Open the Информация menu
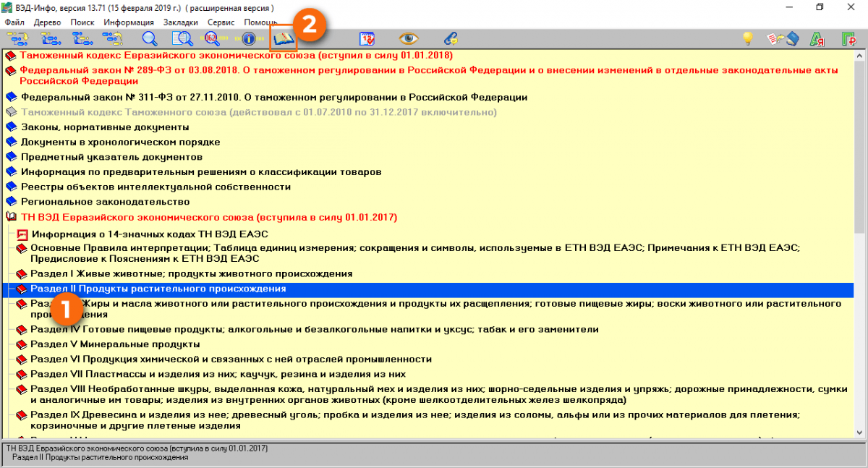 click(129, 22)
